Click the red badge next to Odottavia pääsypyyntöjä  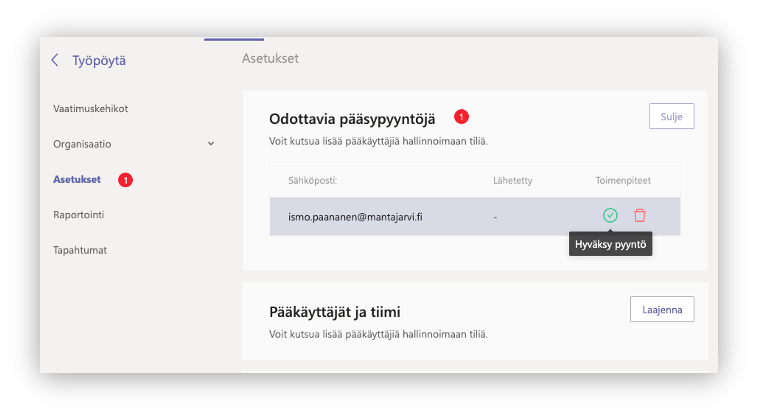[x=461, y=117]
